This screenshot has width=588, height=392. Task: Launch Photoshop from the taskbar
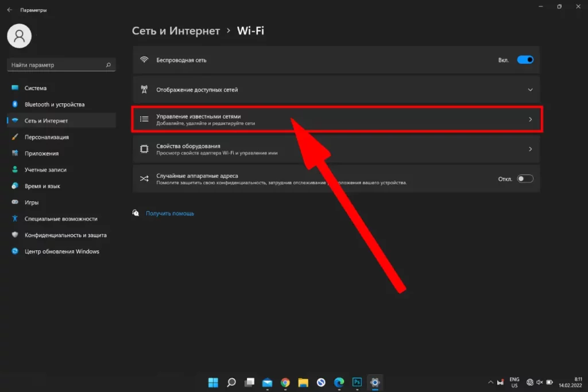click(x=357, y=382)
